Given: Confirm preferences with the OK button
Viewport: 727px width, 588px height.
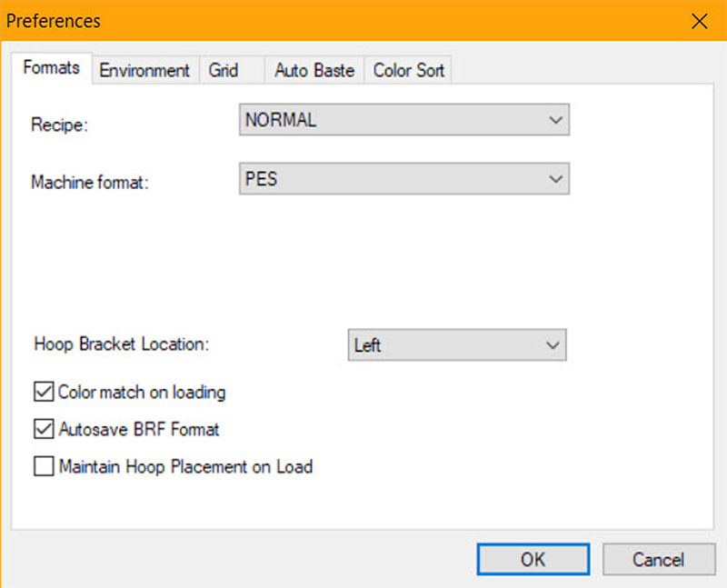Looking at the screenshot, I should click(533, 560).
